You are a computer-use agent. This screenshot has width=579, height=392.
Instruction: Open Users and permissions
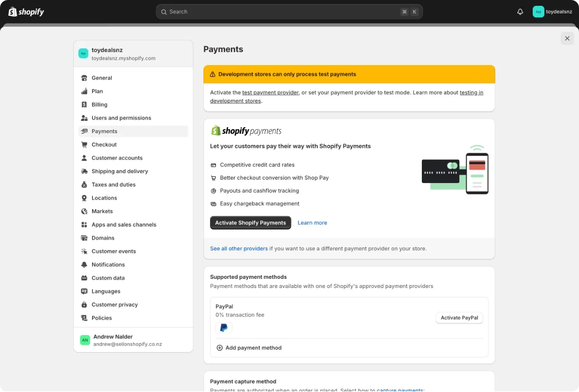tap(133, 118)
